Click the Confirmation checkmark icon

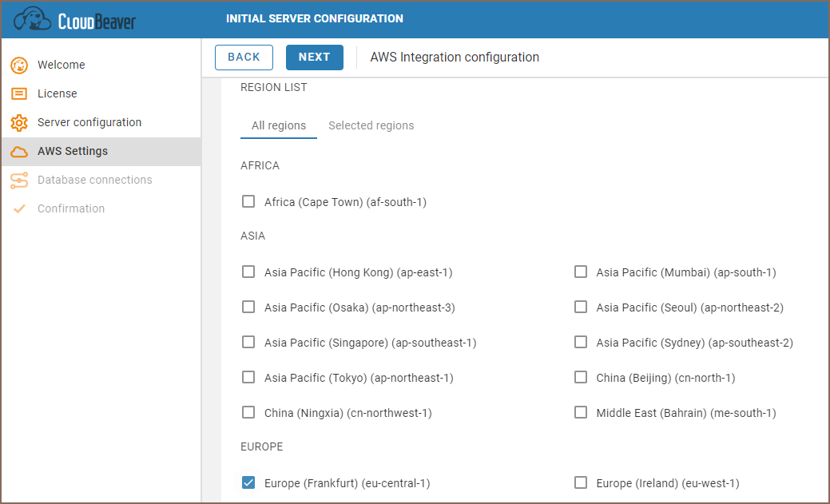pyautogui.click(x=19, y=209)
